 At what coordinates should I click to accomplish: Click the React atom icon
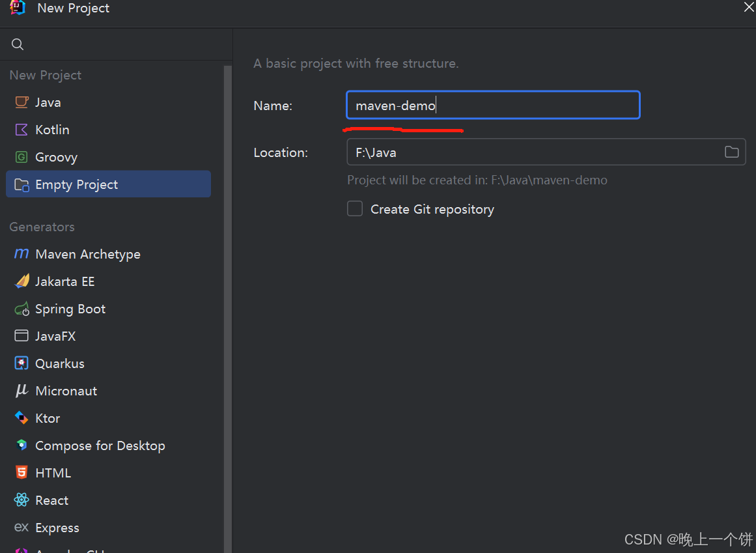click(21, 500)
